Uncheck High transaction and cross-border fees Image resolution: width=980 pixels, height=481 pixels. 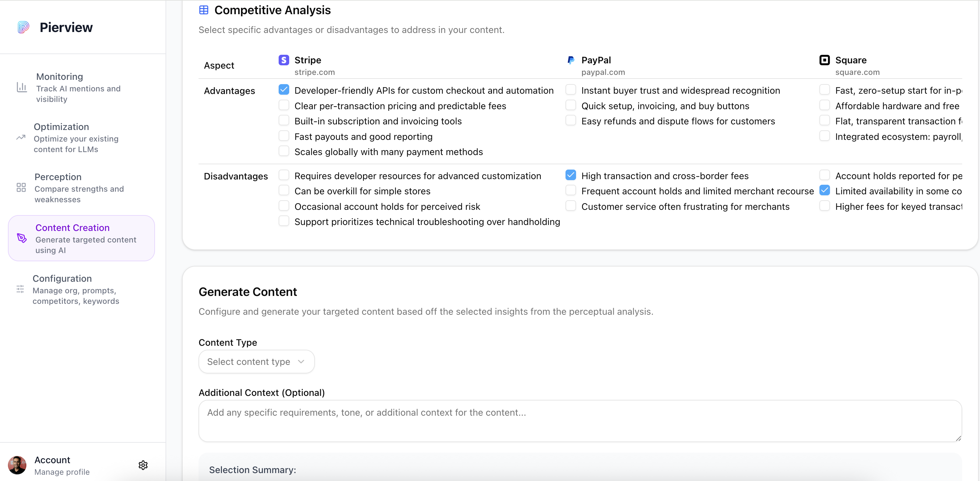tap(571, 175)
